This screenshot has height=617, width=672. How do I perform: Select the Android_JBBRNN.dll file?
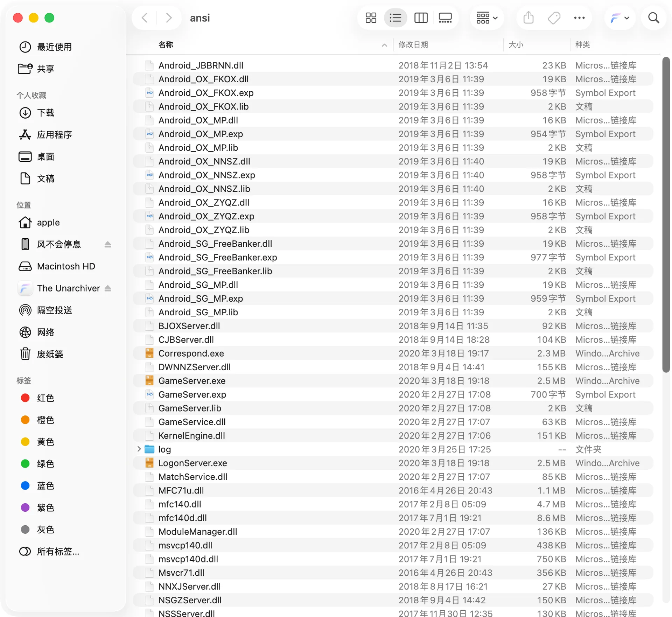coord(393,65)
